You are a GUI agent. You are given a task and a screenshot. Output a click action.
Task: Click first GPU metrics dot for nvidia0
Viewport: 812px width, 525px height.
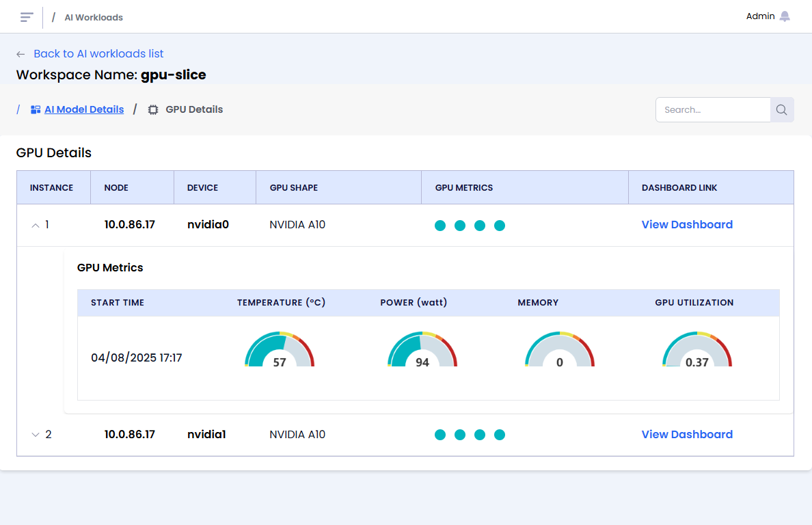click(x=440, y=226)
